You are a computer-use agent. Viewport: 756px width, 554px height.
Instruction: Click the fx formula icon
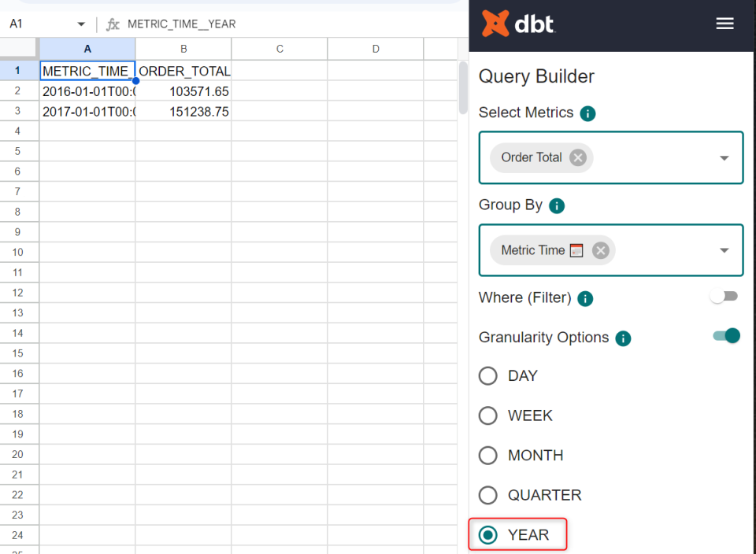pos(113,24)
